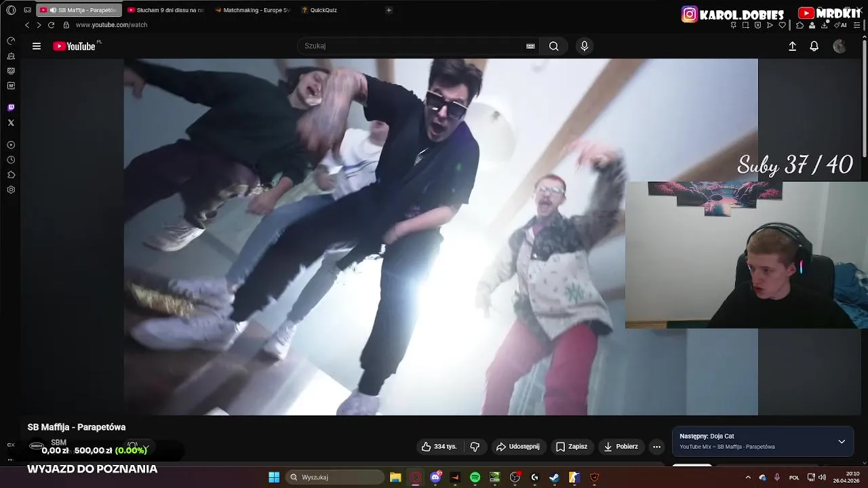
Task: Save video with Zapisz button
Action: [x=572, y=447]
